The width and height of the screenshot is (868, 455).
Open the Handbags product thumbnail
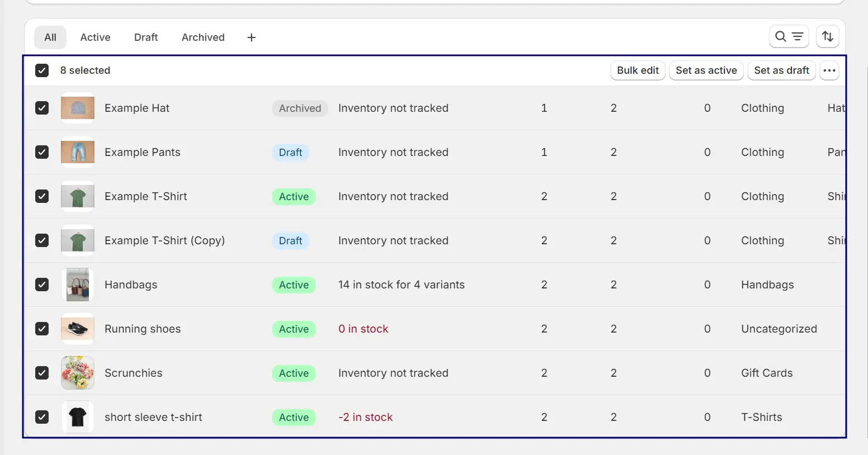point(78,285)
